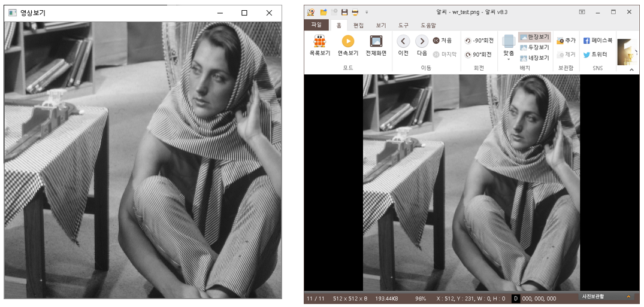Rotate image -90° counterclockwise
This screenshot has width=644, height=307.
click(x=479, y=41)
